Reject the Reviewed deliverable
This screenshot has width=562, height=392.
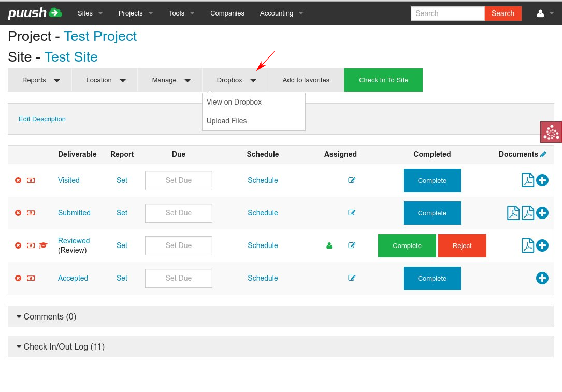(x=462, y=245)
